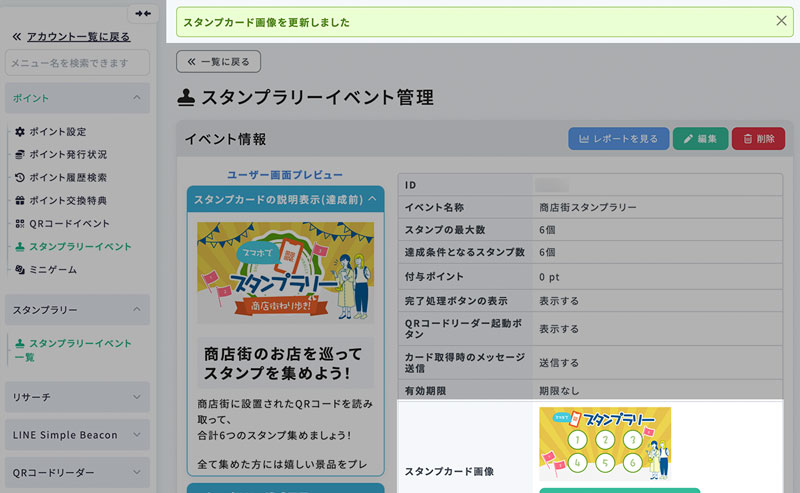The height and width of the screenshot is (493, 800).
Task: Click the ポイント設定 gear menu item
Action: coord(57,132)
